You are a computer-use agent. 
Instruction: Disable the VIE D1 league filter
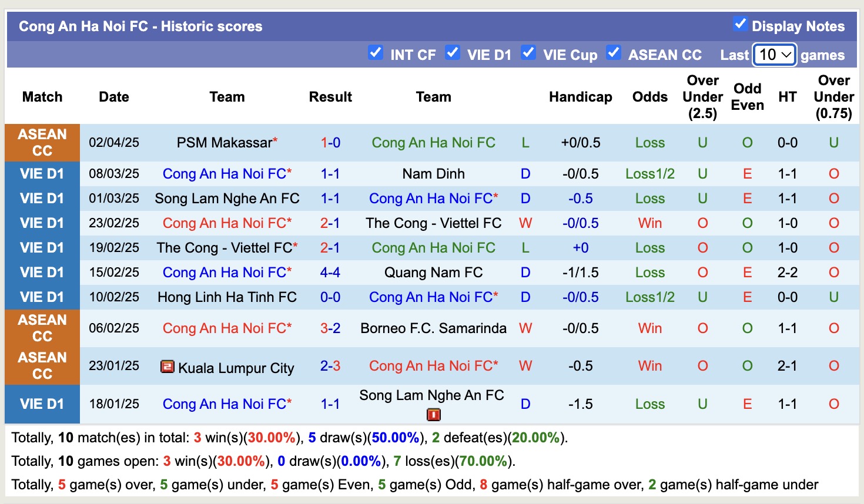pos(452,53)
